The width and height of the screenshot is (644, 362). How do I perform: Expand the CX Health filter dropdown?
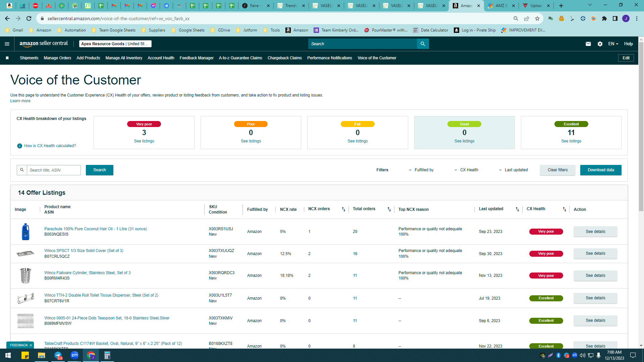(467, 170)
